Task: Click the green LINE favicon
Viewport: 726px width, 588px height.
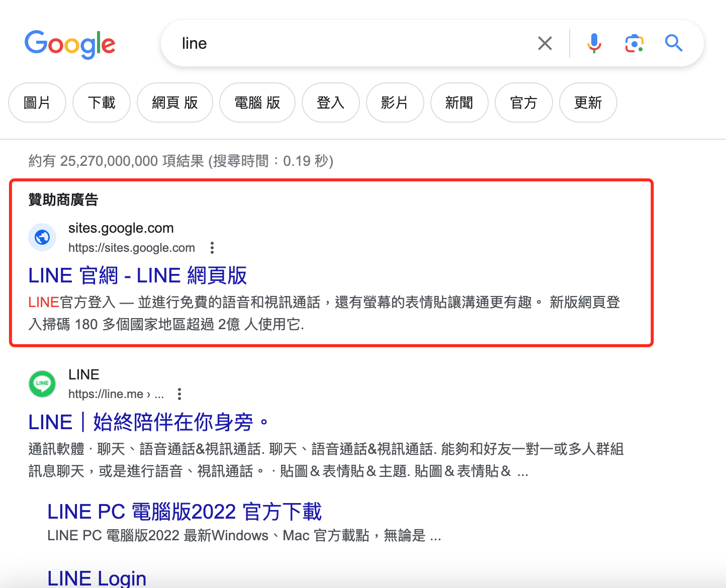Action: pyautogui.click(x=42, y=383)
